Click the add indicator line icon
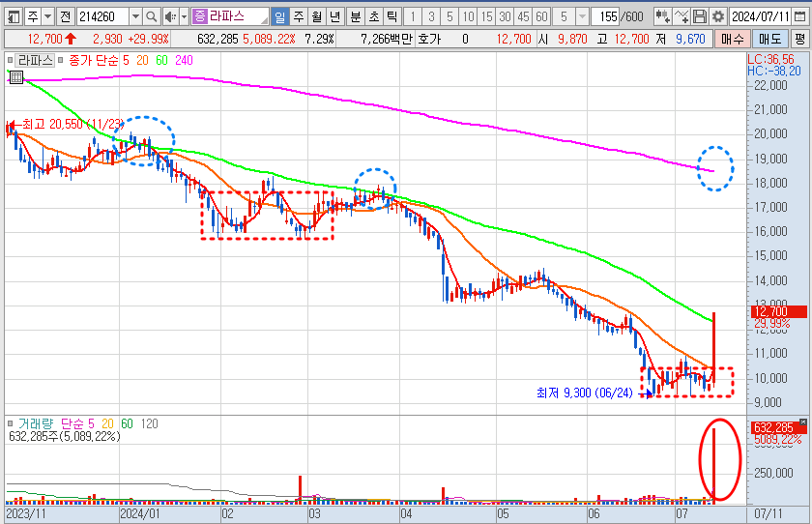The height and width of the screenshot is (524, 812). tap(681, 17)
